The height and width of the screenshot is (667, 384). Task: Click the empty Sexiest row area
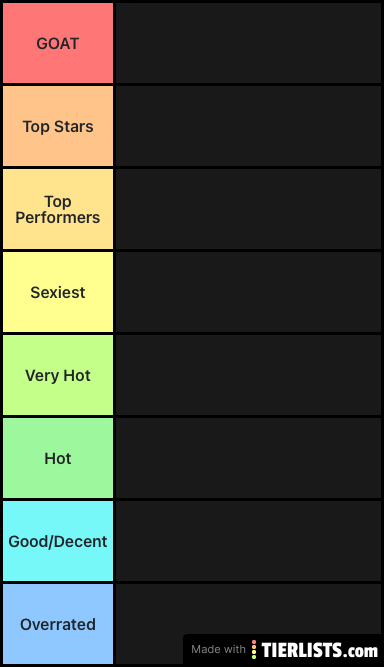coord(248,292)
